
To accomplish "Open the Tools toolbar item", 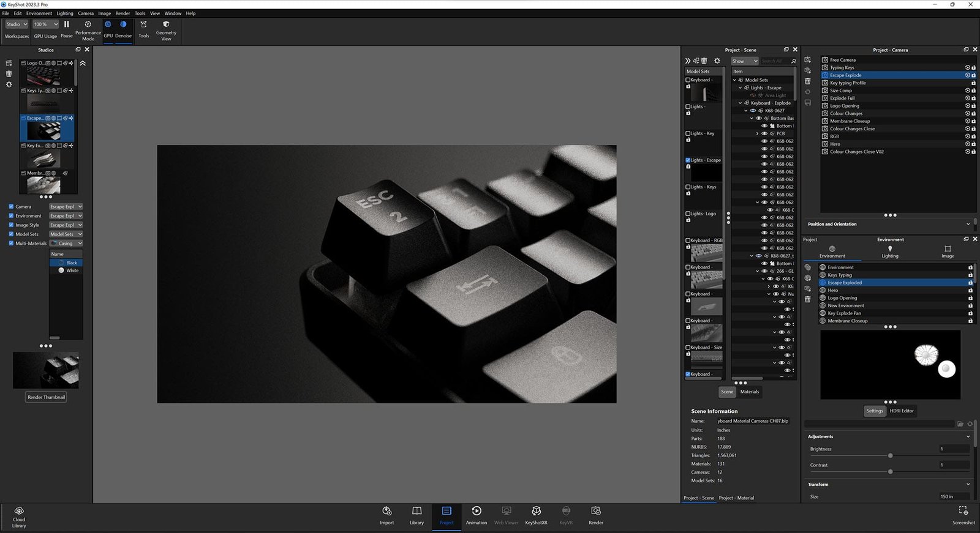I will (144, 29).
